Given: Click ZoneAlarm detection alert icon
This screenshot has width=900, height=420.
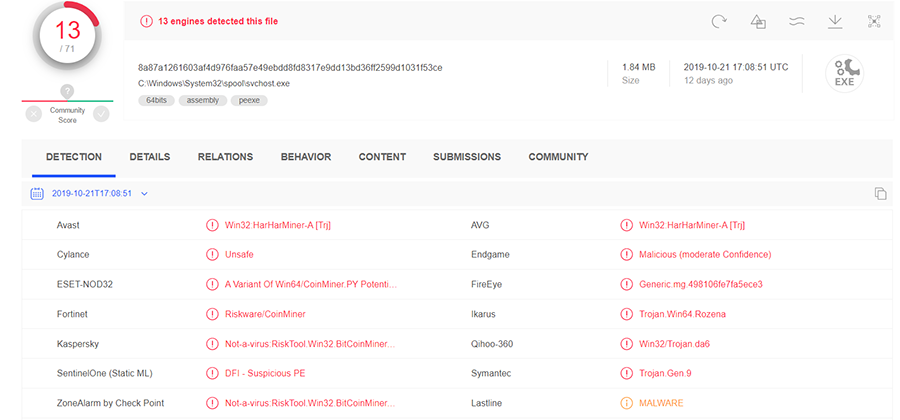Looking at the screenshot, I should (x=212, y=403).
